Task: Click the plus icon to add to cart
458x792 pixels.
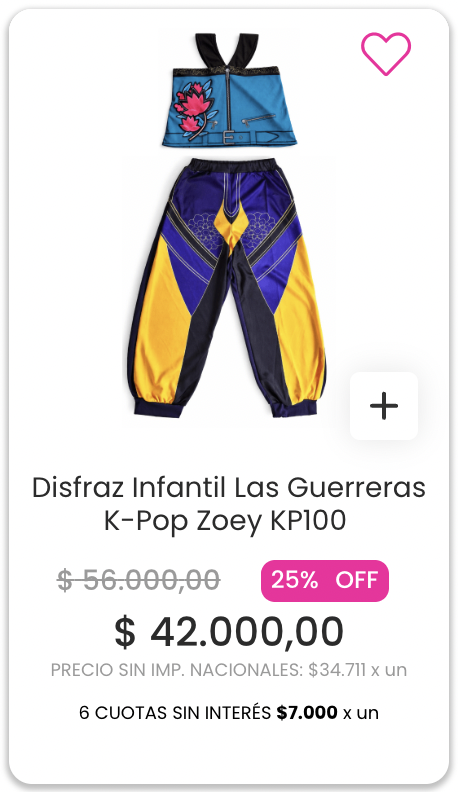Action: 384,406
